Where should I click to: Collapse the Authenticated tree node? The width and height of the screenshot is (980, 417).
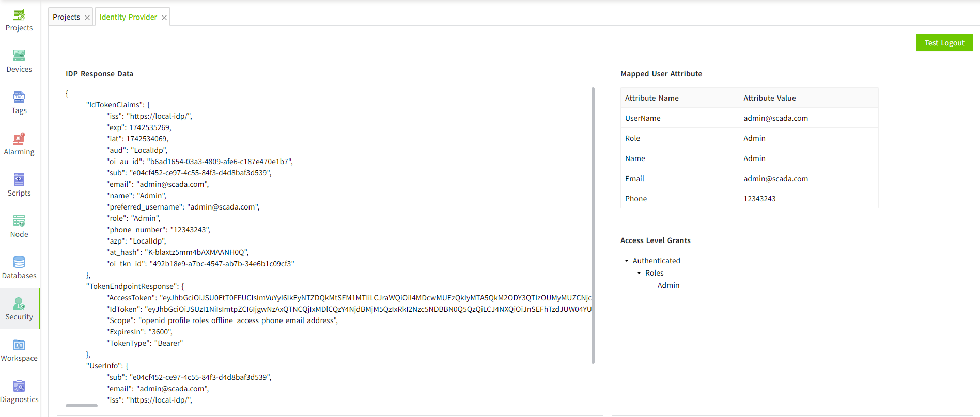(x=627, y=261)
